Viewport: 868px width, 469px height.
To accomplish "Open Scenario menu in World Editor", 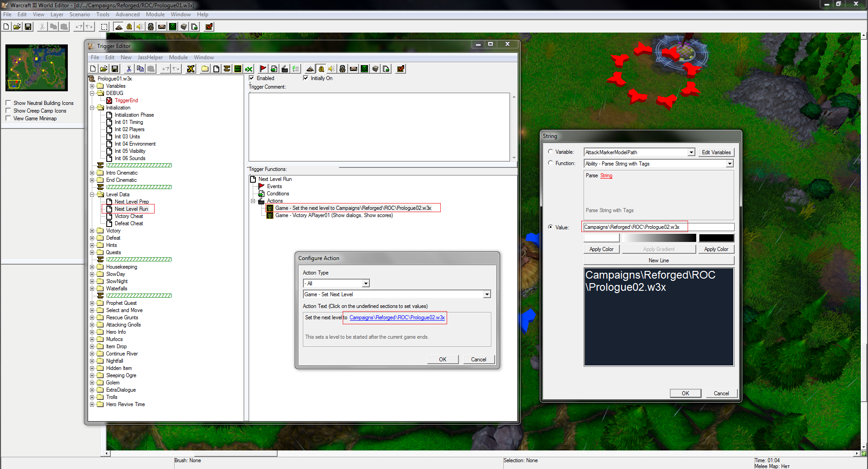I will pos(80,14).
